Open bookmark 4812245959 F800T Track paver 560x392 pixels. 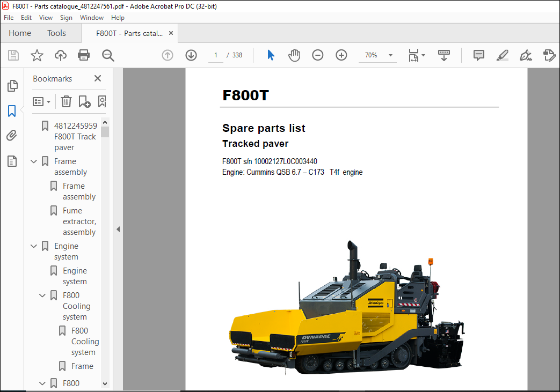[x=75, y=137]
